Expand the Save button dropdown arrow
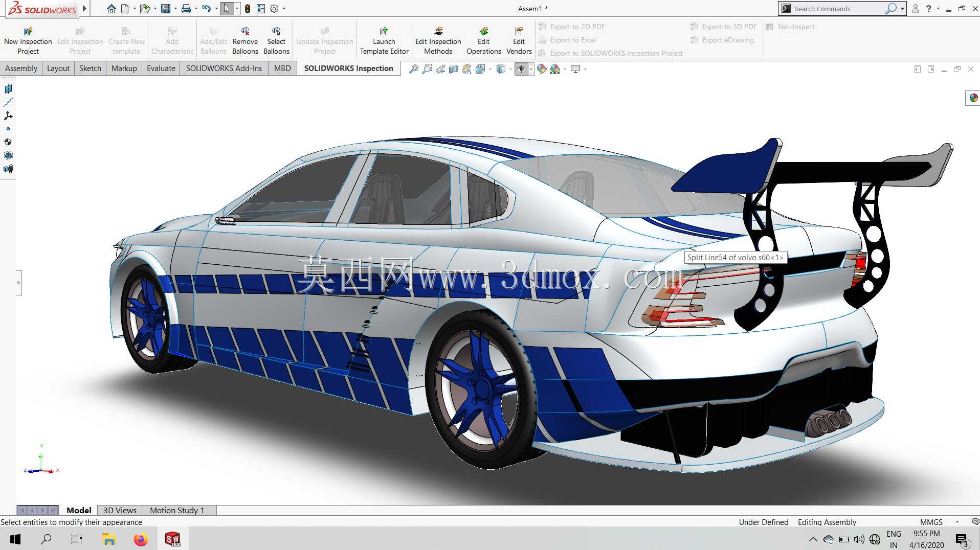 point(175,9)
